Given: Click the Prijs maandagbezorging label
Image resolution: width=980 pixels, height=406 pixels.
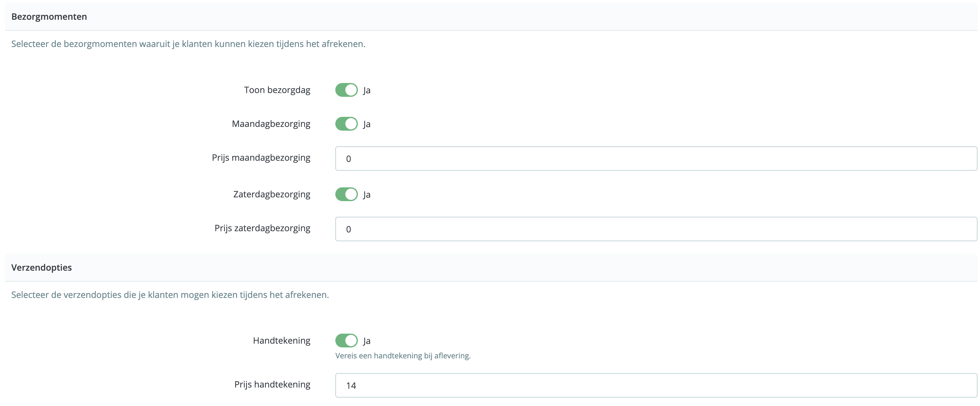Looking at the screenshot, I should (260, 158).
